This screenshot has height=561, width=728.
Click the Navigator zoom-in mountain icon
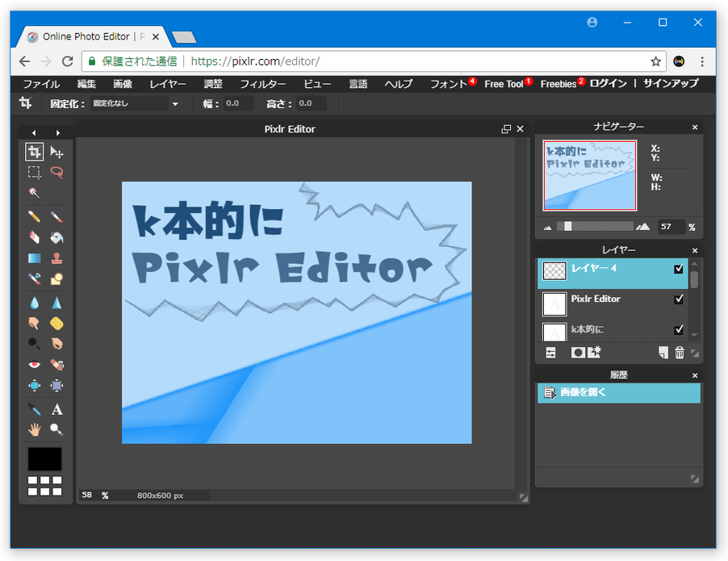click(x=643, y=227)
